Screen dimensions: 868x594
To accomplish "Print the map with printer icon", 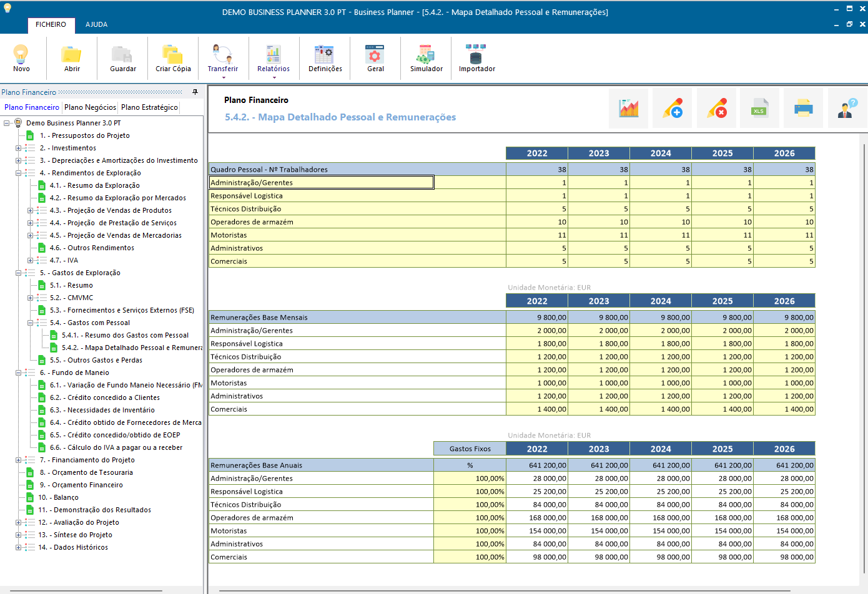I will [x=804, y=109].
